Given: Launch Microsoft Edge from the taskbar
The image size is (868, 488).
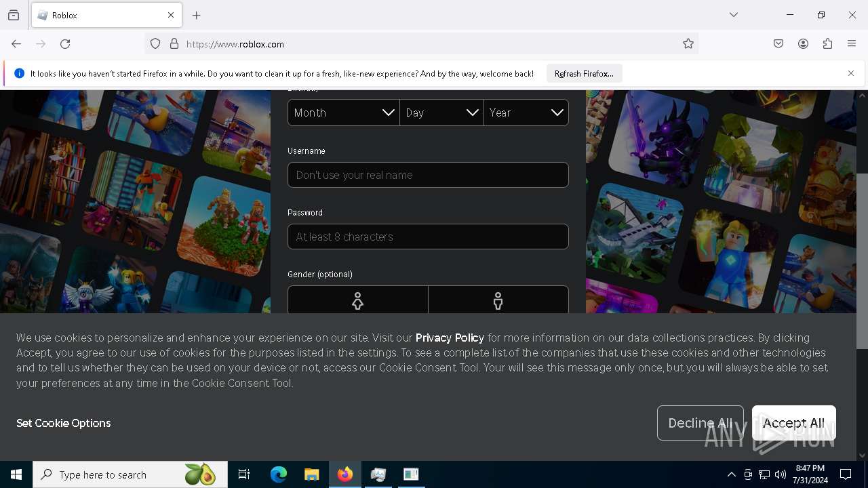Looking at the screenshot, I should click(279, 474).
